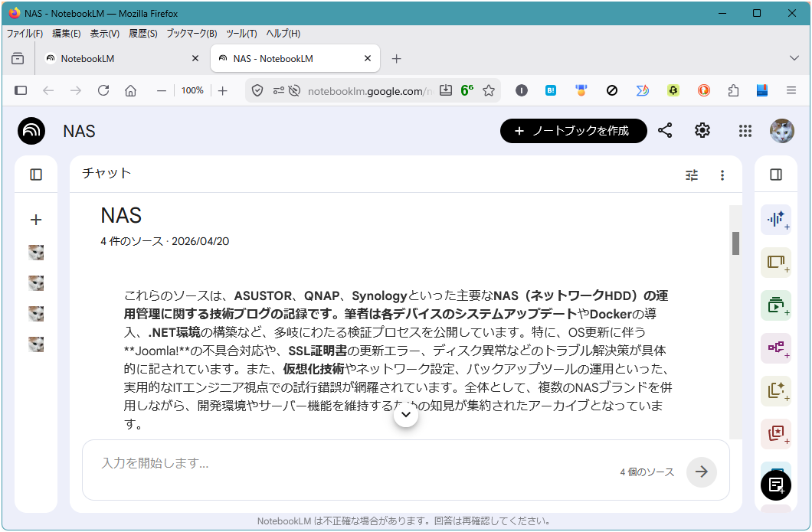Generate a report in Studio
Screen dimensions: 812x532
point(776,390)
